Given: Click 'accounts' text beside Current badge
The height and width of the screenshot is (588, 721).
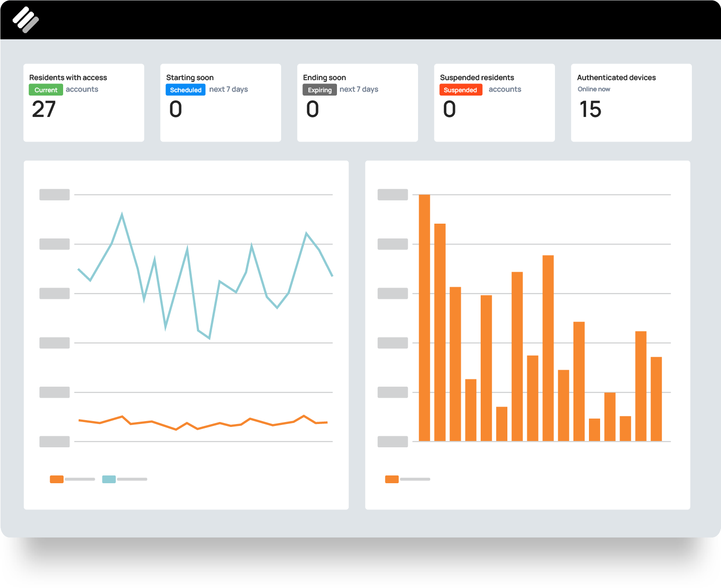Looking at the screenshot, I should [82, 89].
